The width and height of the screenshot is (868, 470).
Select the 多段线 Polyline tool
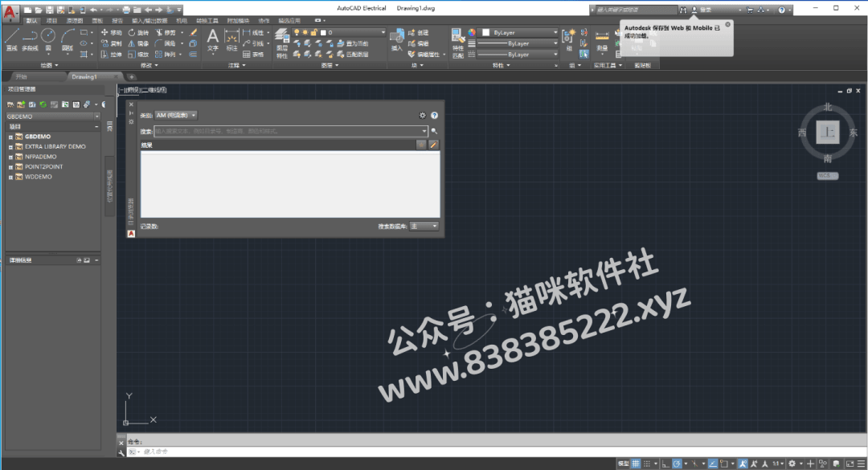30,40
